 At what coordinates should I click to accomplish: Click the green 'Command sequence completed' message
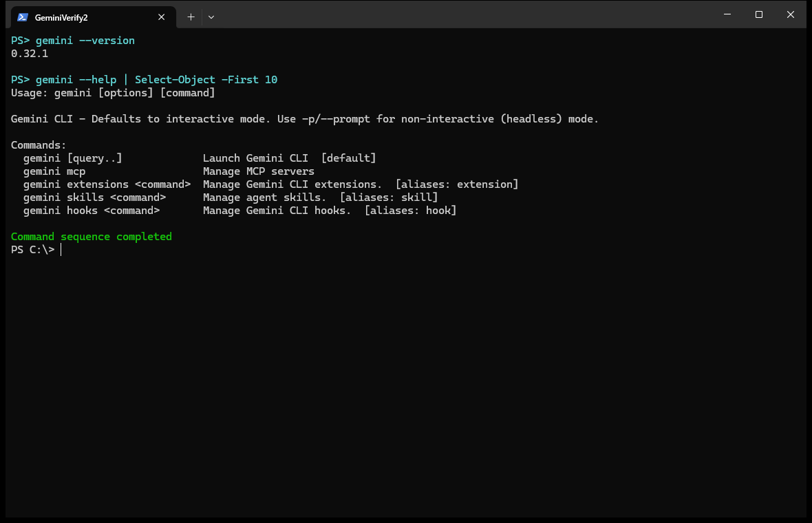tap(91, 237)
